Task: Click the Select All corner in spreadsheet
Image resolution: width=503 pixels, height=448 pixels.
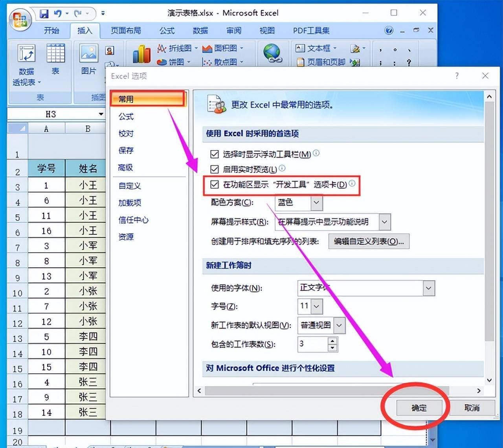Action: [x=18, y=128]
